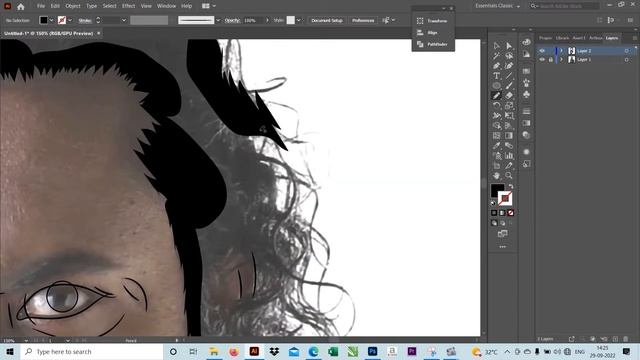Select the Pen tool
The width and height of the screenshot is (640, 360).
(x=496, y=66)
